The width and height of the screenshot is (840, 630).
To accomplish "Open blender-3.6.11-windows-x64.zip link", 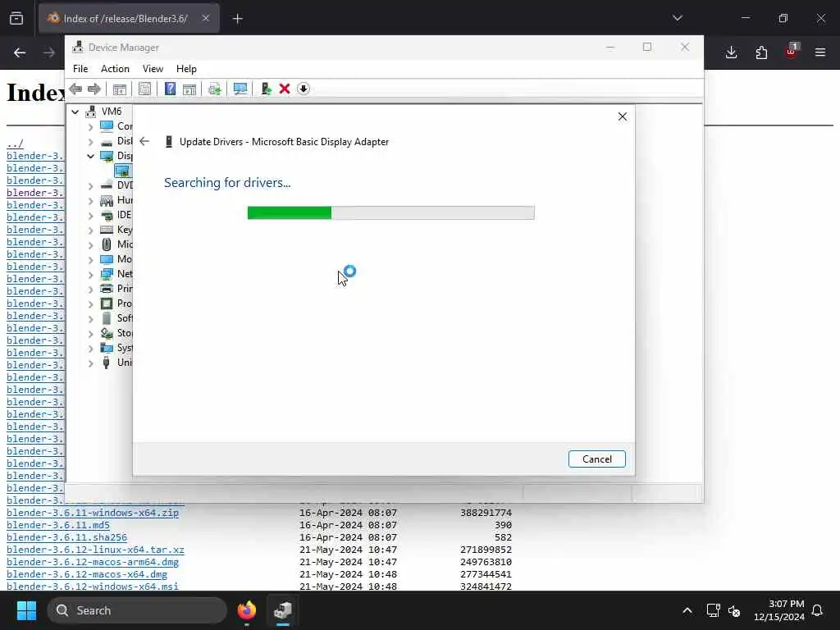I will 93,513.
